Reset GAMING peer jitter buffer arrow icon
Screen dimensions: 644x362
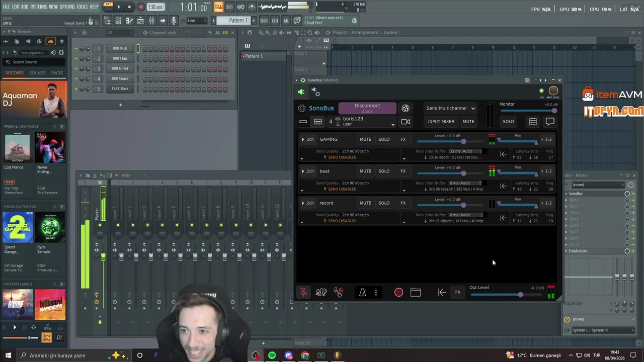point(504,154)
